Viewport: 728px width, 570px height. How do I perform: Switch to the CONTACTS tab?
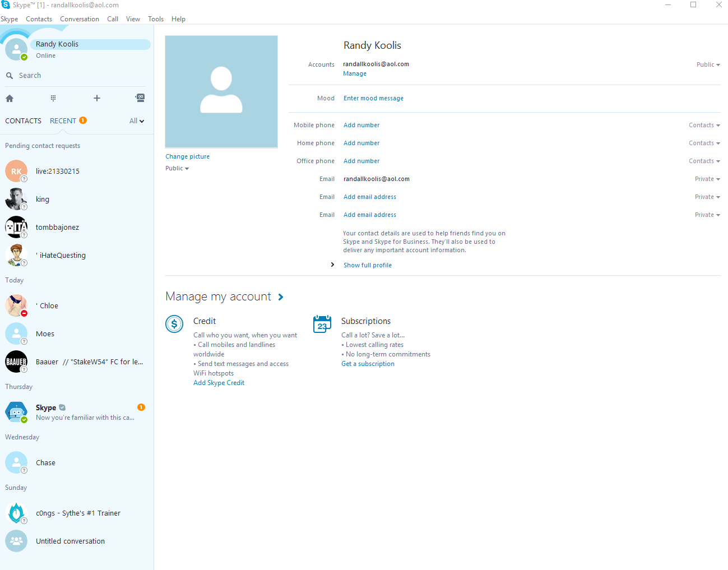click(23, 121)
